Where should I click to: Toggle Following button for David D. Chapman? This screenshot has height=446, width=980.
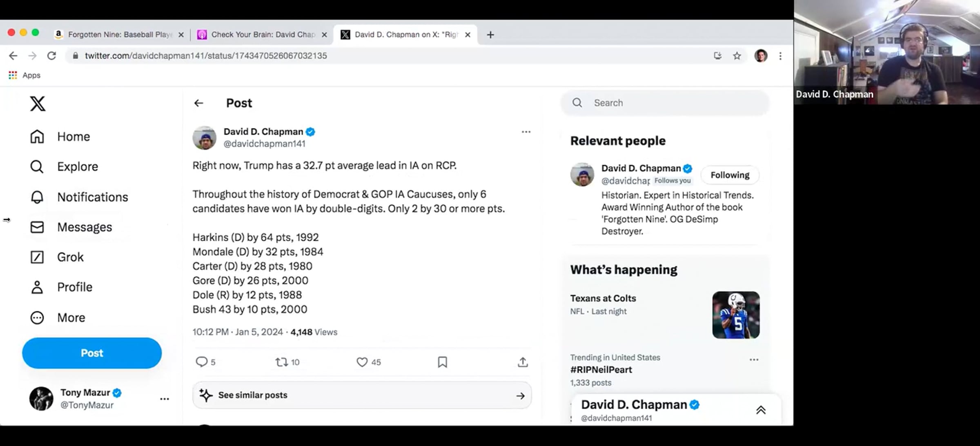click(x=730, y=175)
